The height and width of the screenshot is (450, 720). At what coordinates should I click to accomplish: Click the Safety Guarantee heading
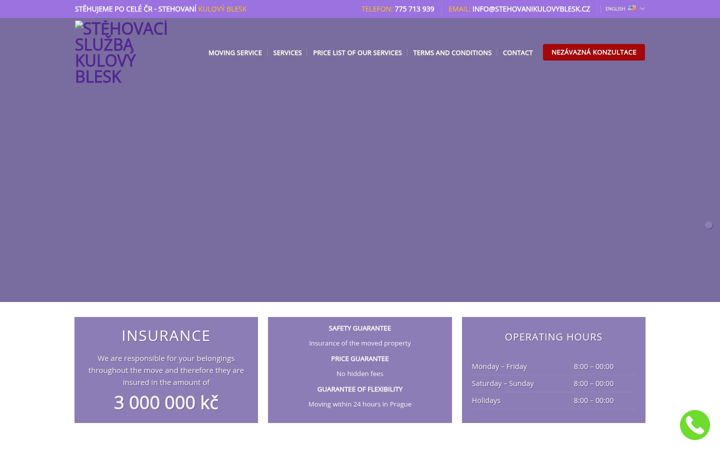pyautogui.click(x=360, y=328)
